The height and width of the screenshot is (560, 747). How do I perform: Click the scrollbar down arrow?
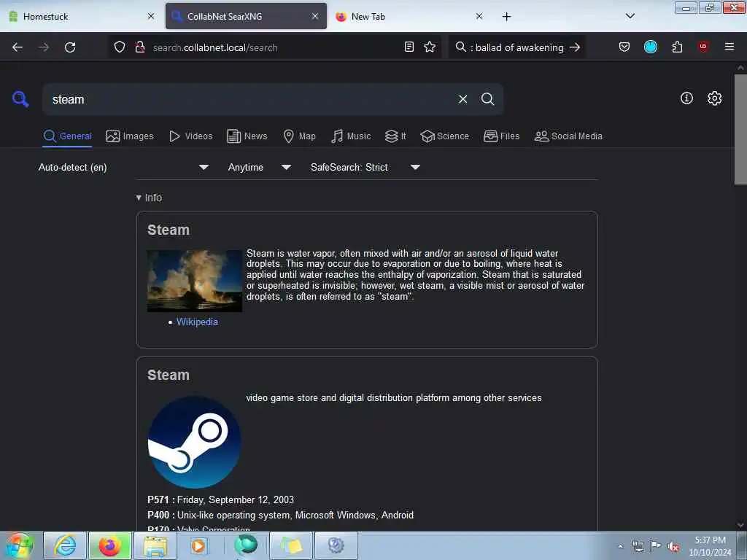click(740, 525)
